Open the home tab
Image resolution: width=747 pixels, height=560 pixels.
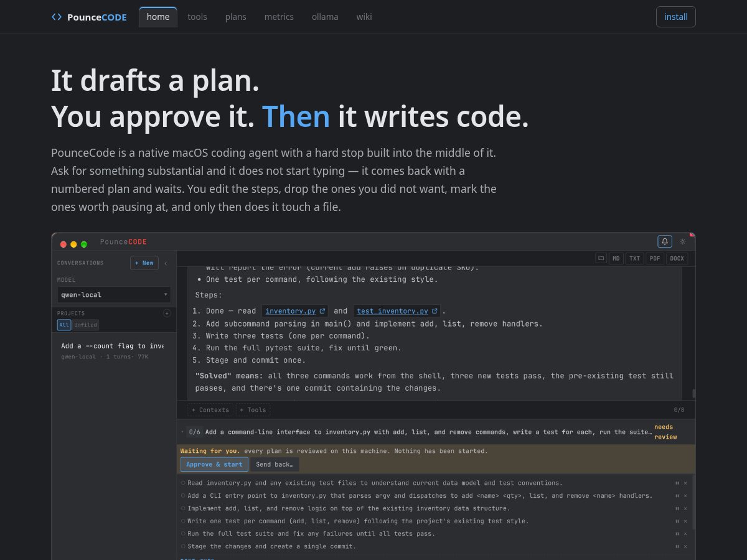click(x=158, y=17)
